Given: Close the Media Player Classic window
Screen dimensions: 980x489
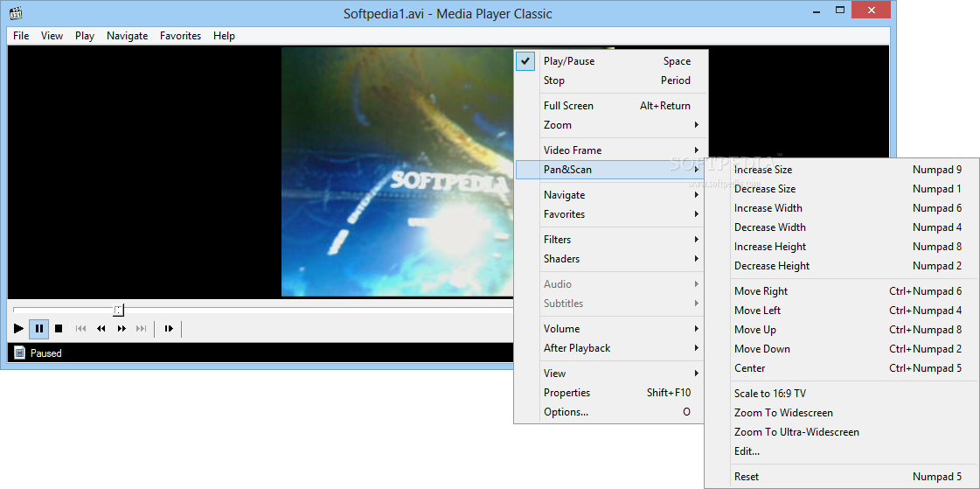Looking at the screenshot, I should 873,10.
